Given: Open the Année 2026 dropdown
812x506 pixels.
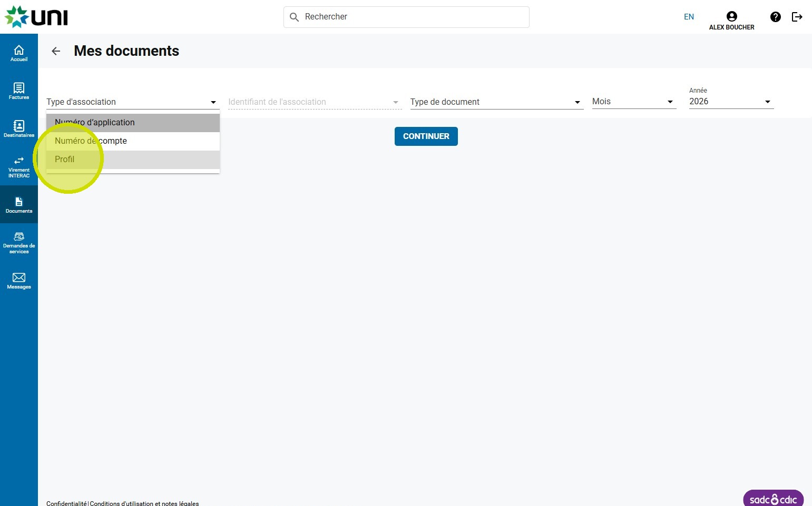Looking at the screenshot, I should click(x=731, y=101).
